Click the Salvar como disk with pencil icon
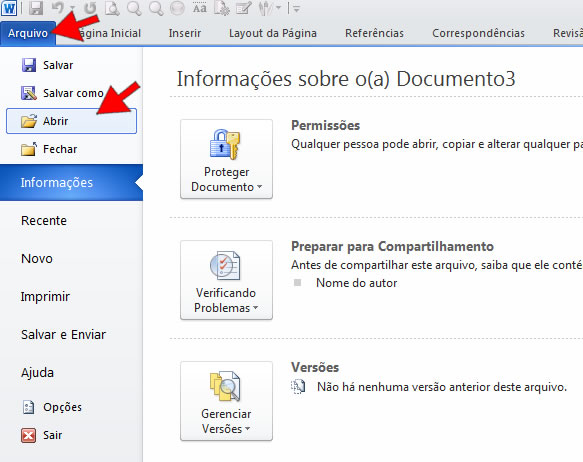Viewport: 583px width, 462px height. (29, 93)
